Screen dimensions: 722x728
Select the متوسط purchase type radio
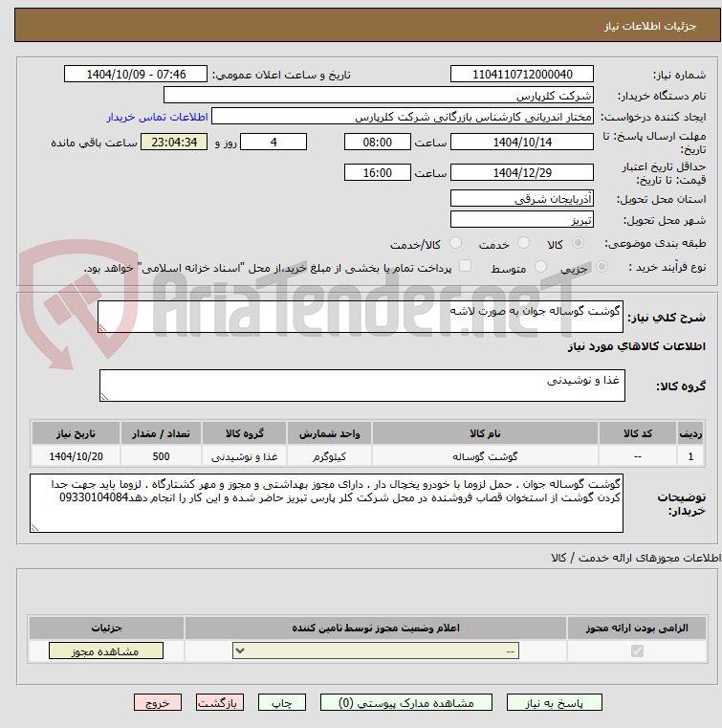[540, 267]
